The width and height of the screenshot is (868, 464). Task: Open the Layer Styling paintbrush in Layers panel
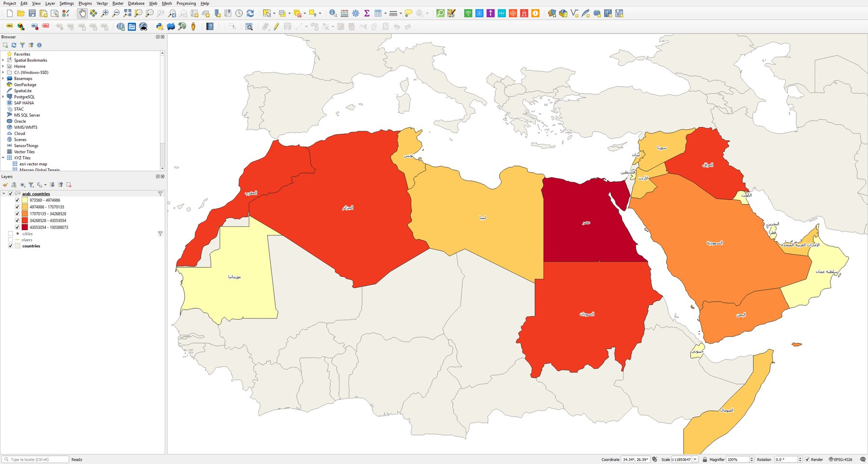[x=5, y=185]
